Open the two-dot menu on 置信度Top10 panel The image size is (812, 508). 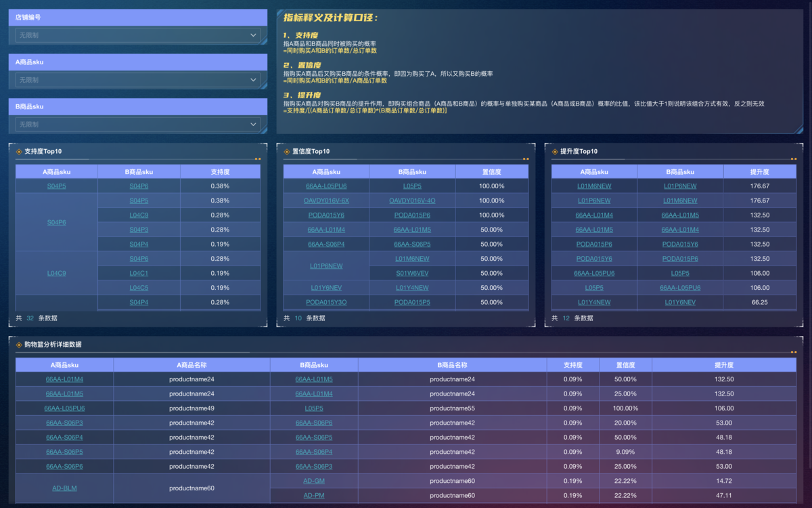pyautogui.click(x=526, y=159)
